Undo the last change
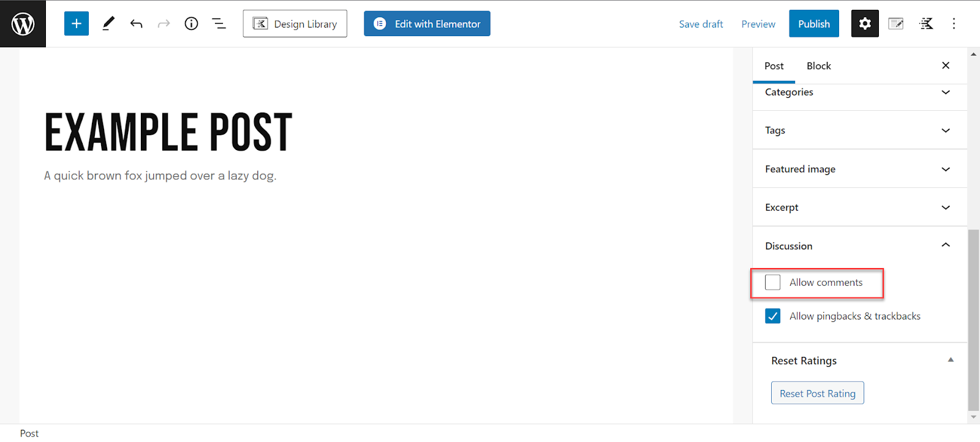Viewport: 980px width, 442px height. click(x=136, y=24)
